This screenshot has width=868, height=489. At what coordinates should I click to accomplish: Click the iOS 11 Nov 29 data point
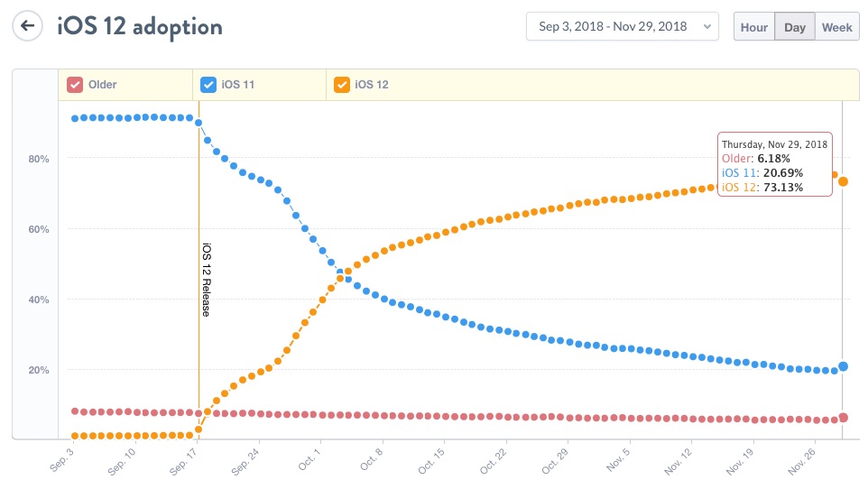point(843,366)
